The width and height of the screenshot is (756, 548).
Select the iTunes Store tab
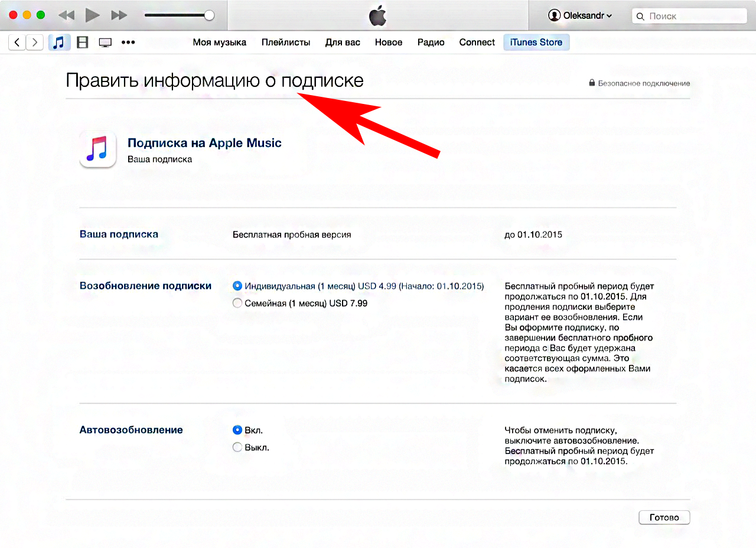click(536, 42)
